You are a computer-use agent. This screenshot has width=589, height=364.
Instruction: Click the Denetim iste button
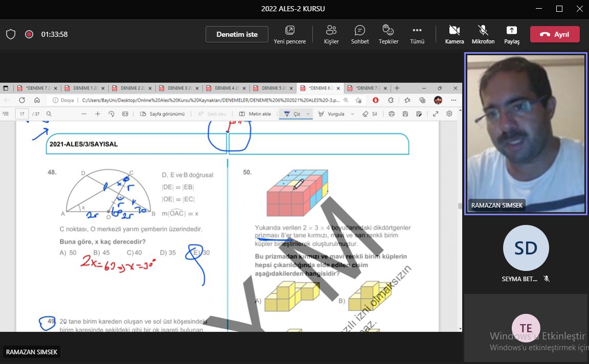pos(237,34)
